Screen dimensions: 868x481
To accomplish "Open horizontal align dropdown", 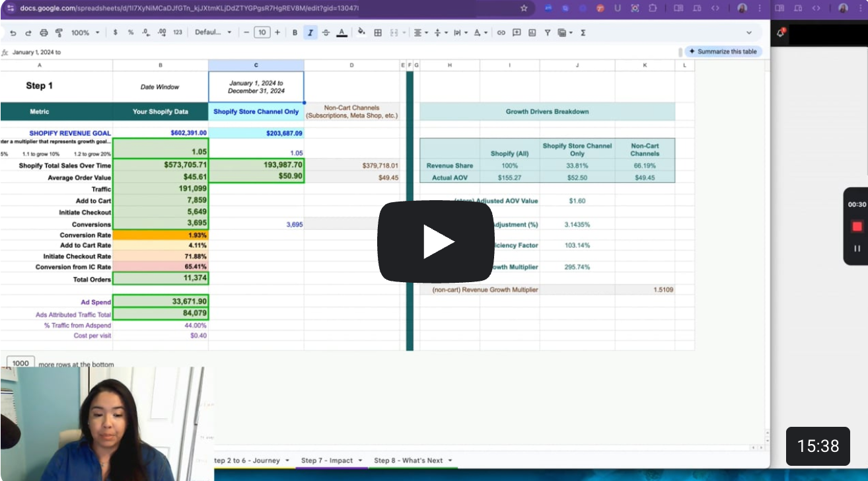I will (419, 32).
